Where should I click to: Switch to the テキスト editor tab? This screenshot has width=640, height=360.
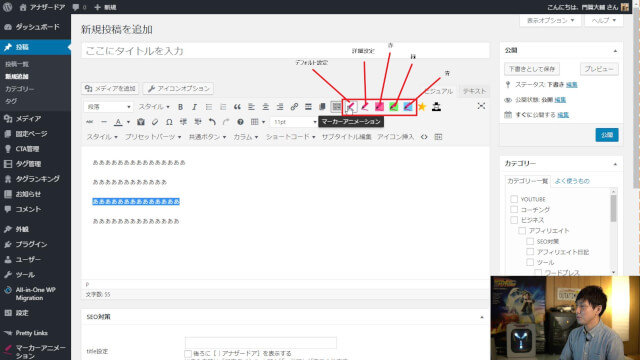(474, 91)
